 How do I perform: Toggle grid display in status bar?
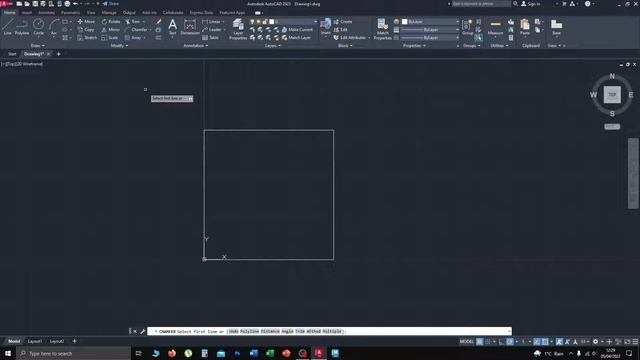point(480,342)
